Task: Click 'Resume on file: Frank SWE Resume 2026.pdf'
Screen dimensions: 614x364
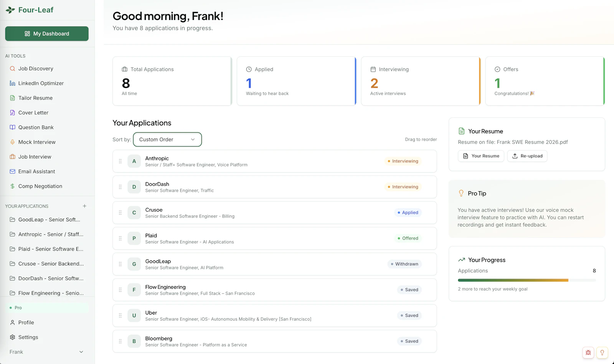Action: click(513, 142)
